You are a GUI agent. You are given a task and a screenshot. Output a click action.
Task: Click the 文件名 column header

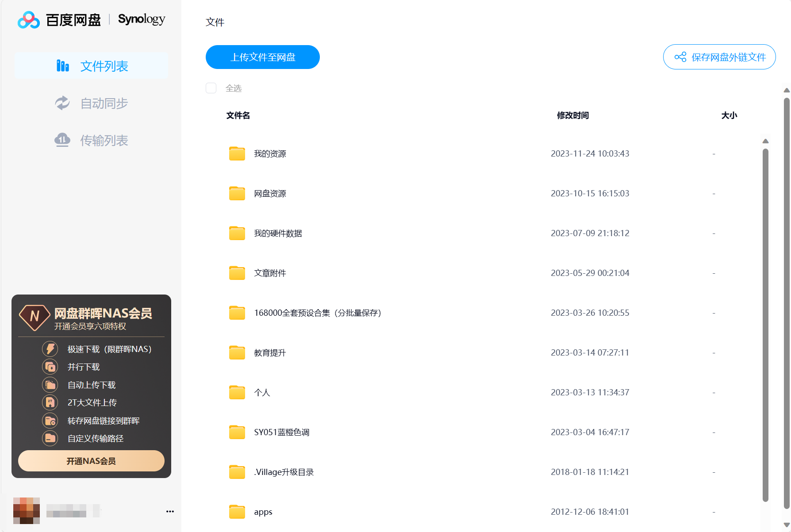pyautogui.click(x=238, y=115)
